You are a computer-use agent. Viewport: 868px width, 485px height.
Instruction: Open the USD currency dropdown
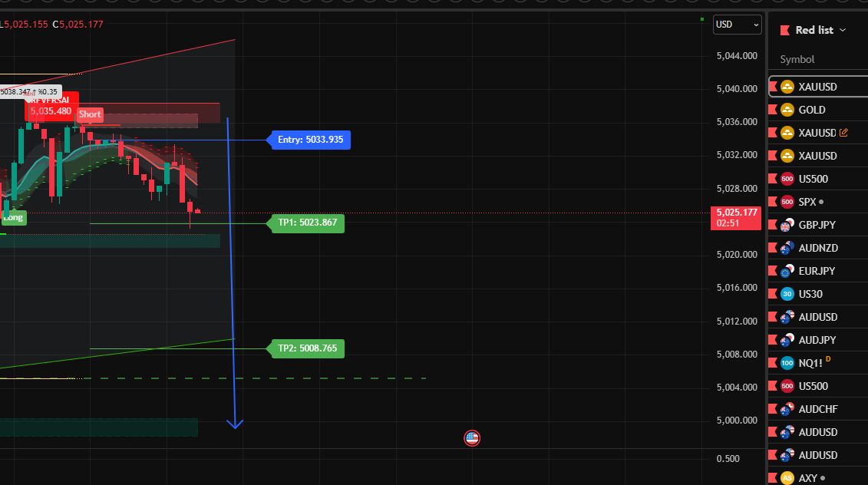click(737, 25)
